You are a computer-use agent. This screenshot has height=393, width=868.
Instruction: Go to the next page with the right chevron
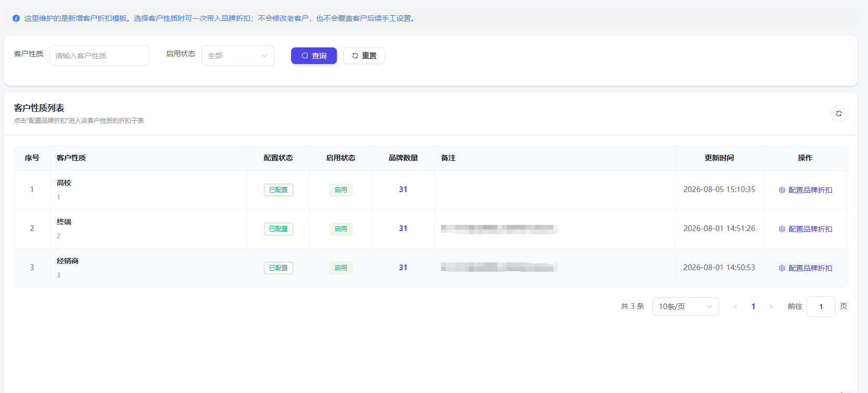click(x=771, y=307)
